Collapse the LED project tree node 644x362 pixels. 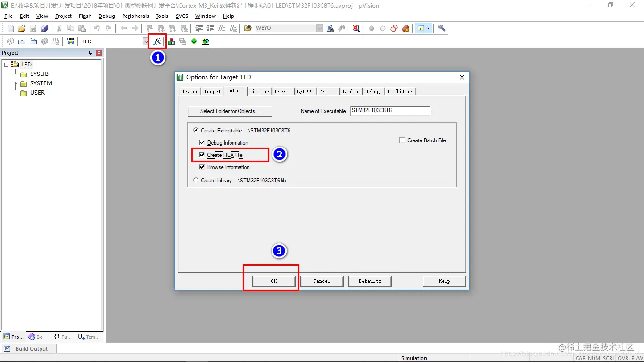[7, 65]
